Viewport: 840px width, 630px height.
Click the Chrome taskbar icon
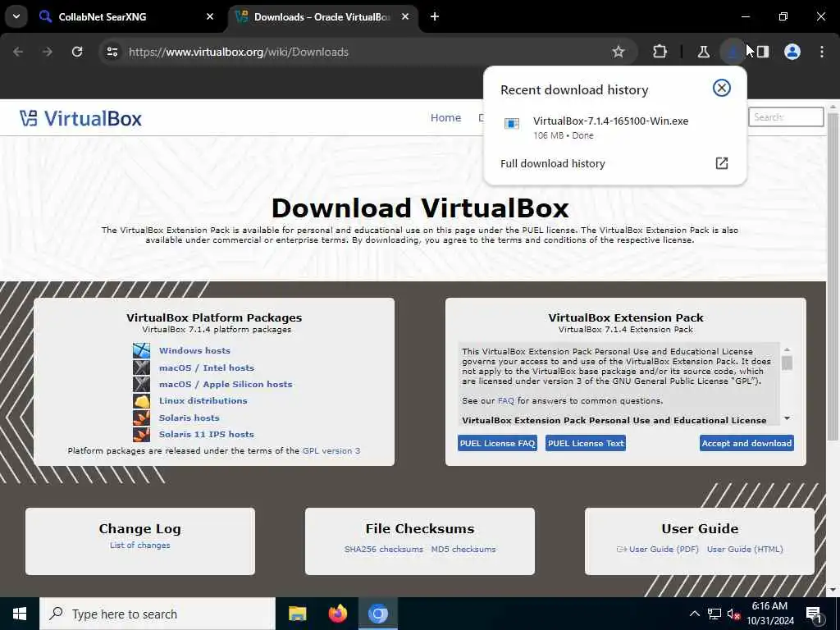coord(377,614)
